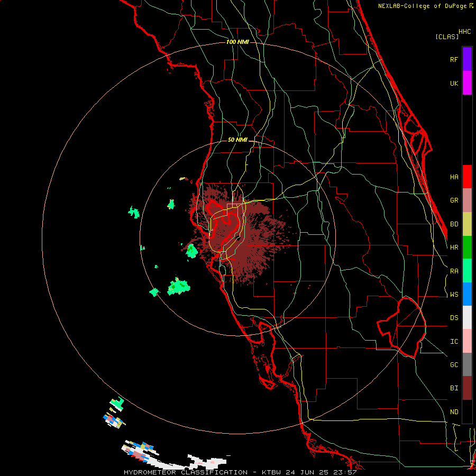Click the IC legend label
The image size is (476, 476).
(x=454, y=342)
